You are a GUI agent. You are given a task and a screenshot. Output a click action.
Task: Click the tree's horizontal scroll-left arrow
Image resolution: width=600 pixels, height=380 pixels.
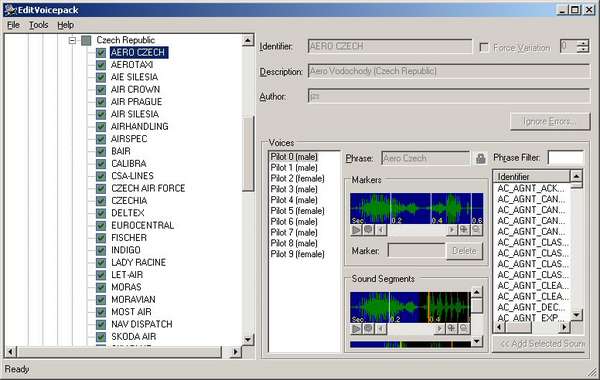click(10, 352)
